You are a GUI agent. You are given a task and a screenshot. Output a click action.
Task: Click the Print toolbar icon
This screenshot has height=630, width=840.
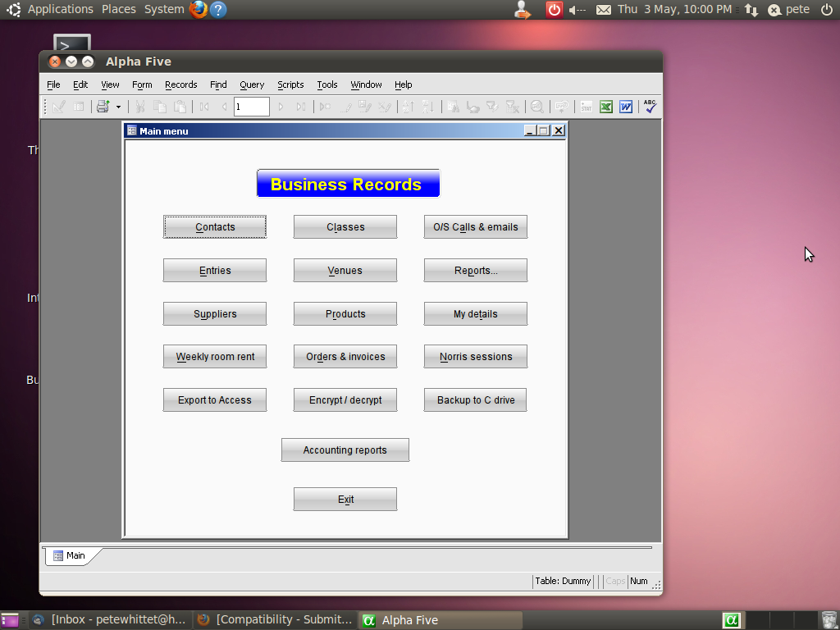click(103, 107)
